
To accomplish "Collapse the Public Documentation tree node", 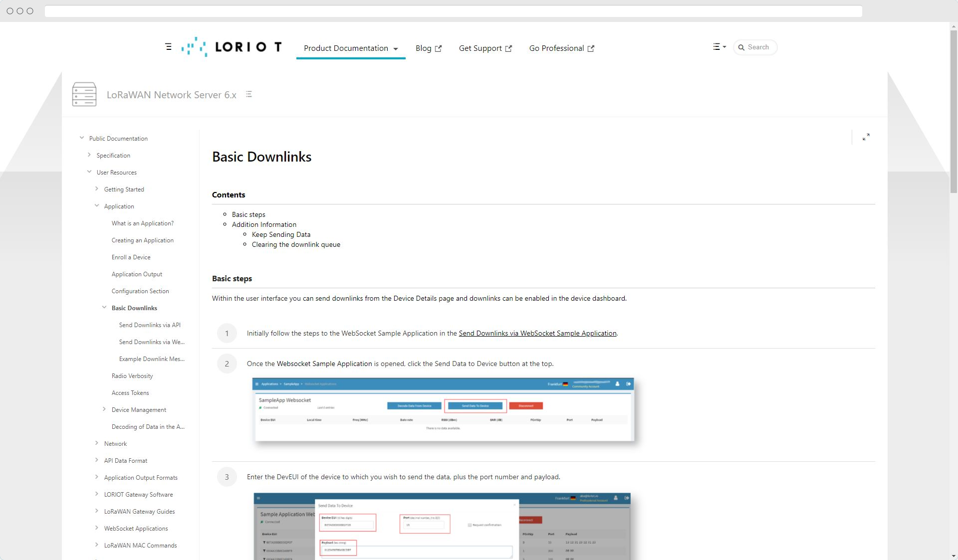I will point(82,138).
